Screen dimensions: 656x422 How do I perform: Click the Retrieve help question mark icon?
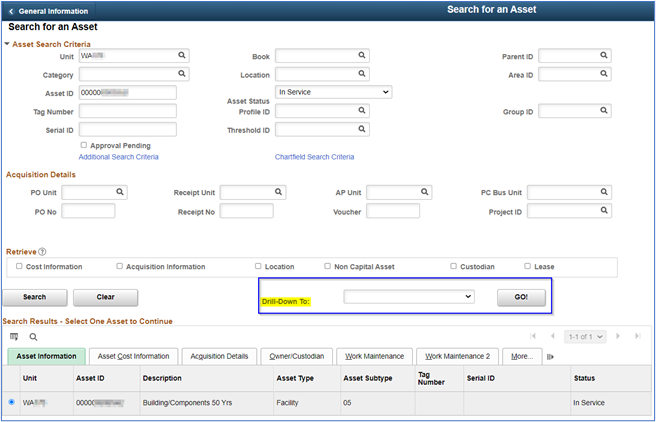pyautogui.click(x=42, y=252)
